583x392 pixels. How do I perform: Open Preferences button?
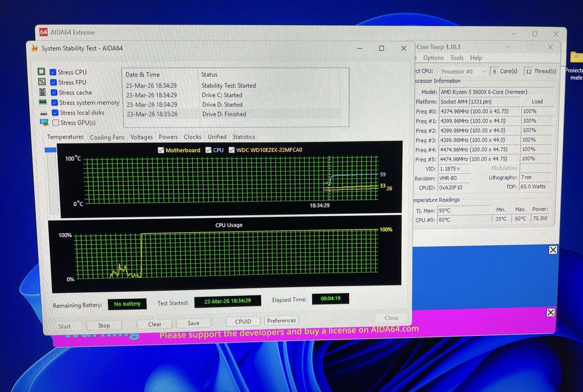pos(282,320)
